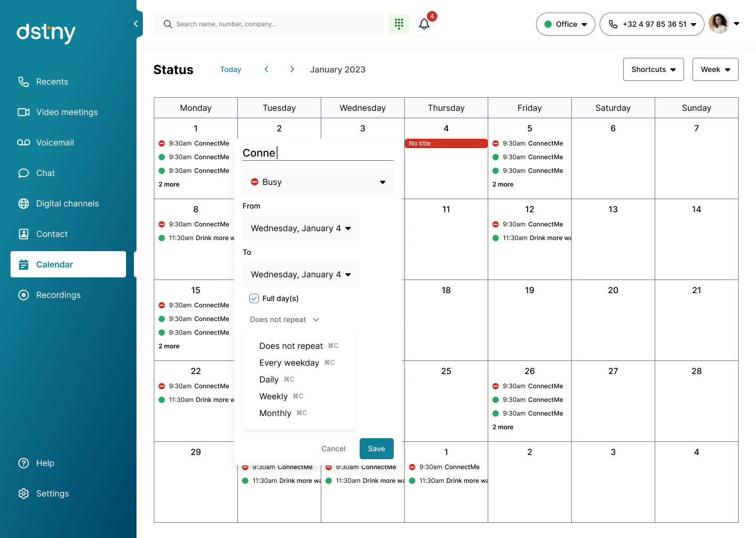Uncheck the Full day(s) checkbox
756x538 pixels.
click(254, 298)
